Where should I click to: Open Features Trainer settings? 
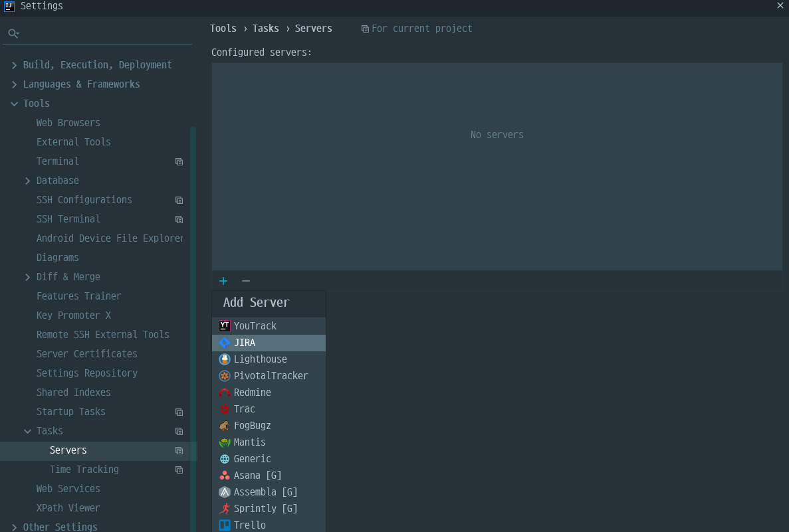tap(78, 296)
